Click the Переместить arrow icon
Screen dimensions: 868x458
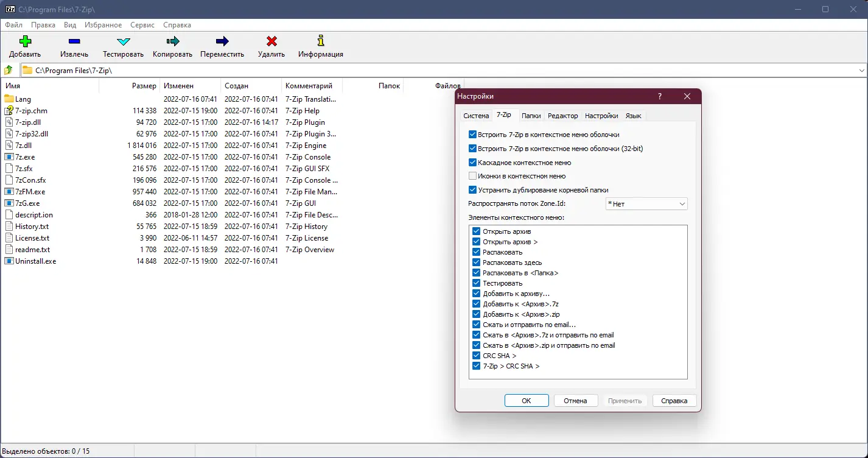(222, 41)
